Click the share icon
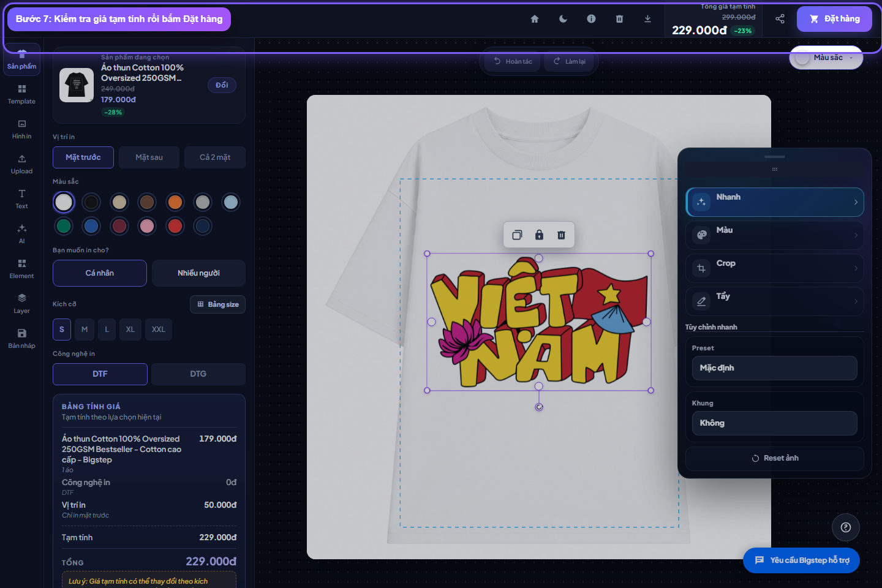Viewport: 882px width, 588px height. tap(780, 19)
